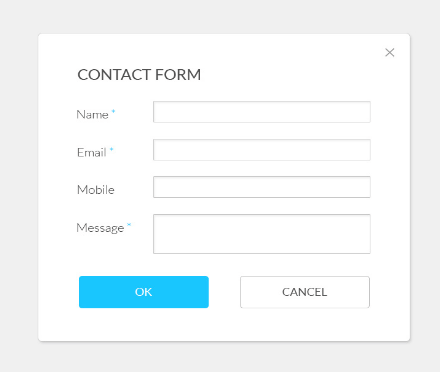Select the Mobile input field
Screen dimensions: 440x372
point(262,187)
